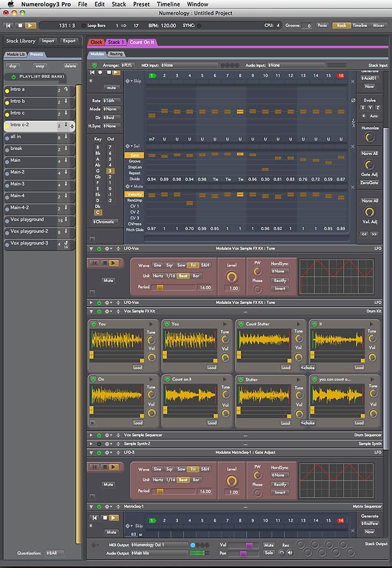Open gear menu of the LFO-3 module
This screenshot has height=568, width=392.
click(x=108, y=453)
